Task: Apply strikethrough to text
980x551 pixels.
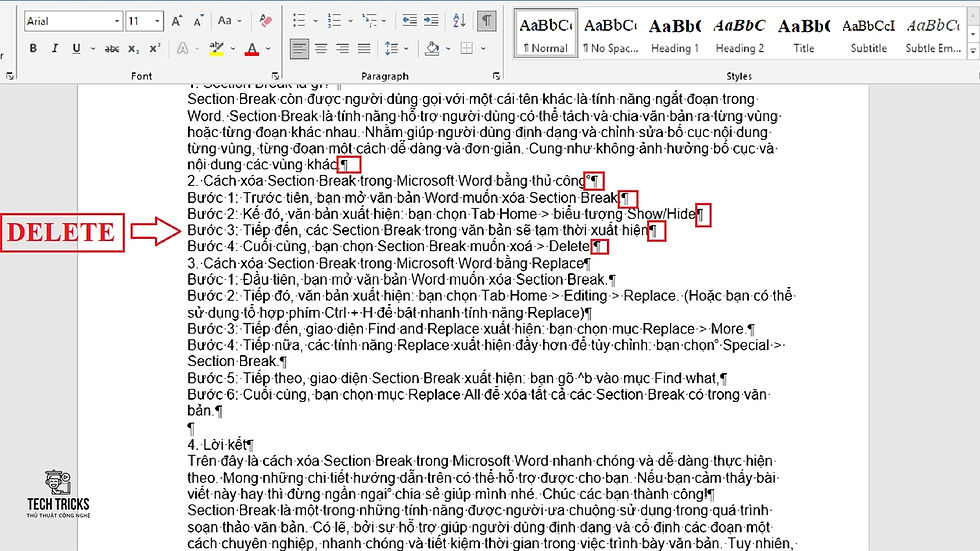Action: tap(112, 48)
